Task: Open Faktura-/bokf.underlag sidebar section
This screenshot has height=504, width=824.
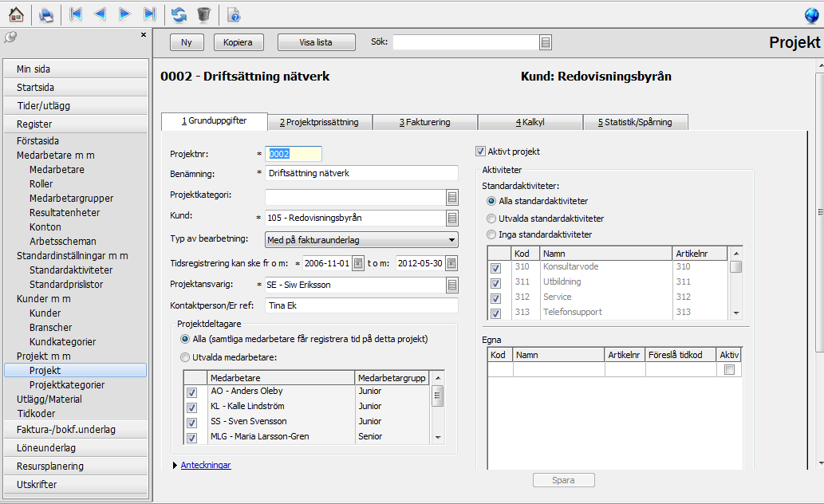Action: [x=76, y=429]
